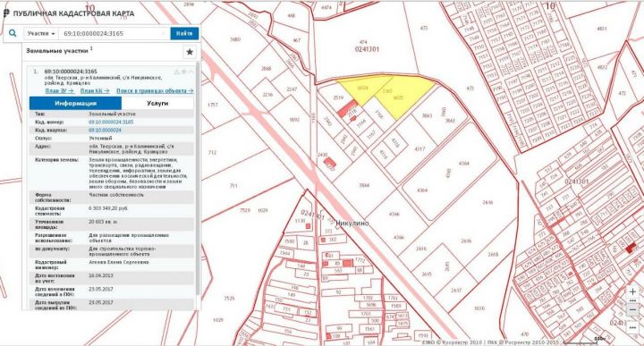Viewport: 644px width, 346px height.
Task: Click the Rosreestr logo next to title
Action: coord(5,13)
